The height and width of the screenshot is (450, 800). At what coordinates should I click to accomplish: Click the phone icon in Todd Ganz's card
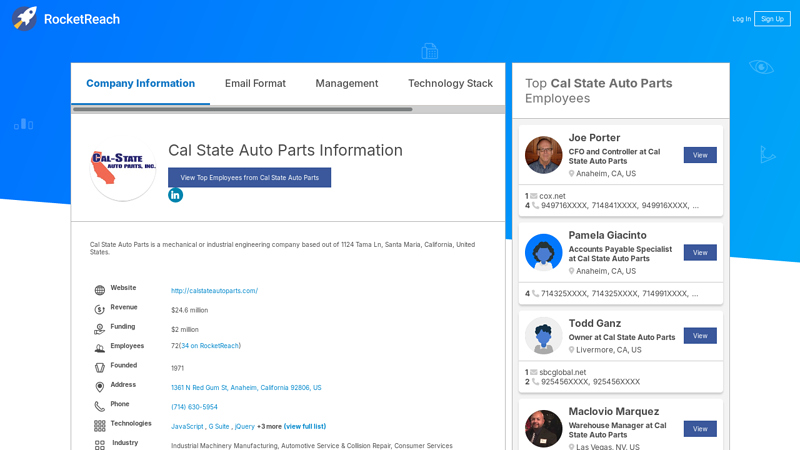tap(535, 382)
